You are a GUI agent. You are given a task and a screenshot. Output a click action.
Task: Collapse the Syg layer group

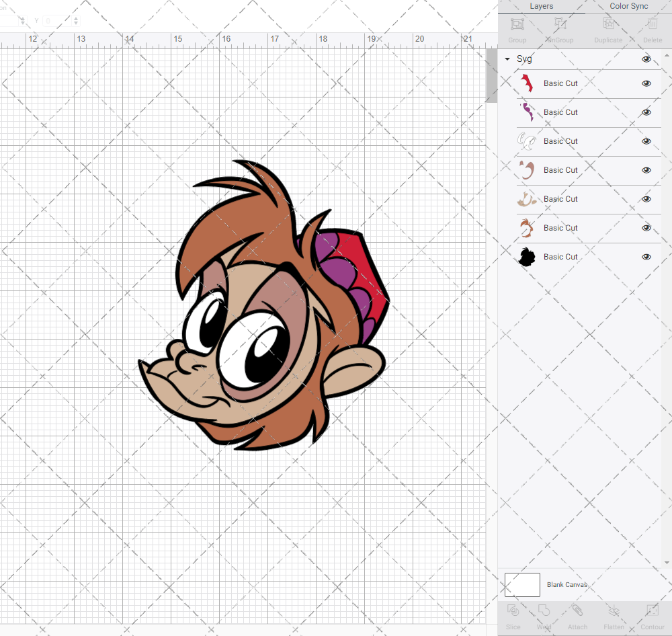507,59
